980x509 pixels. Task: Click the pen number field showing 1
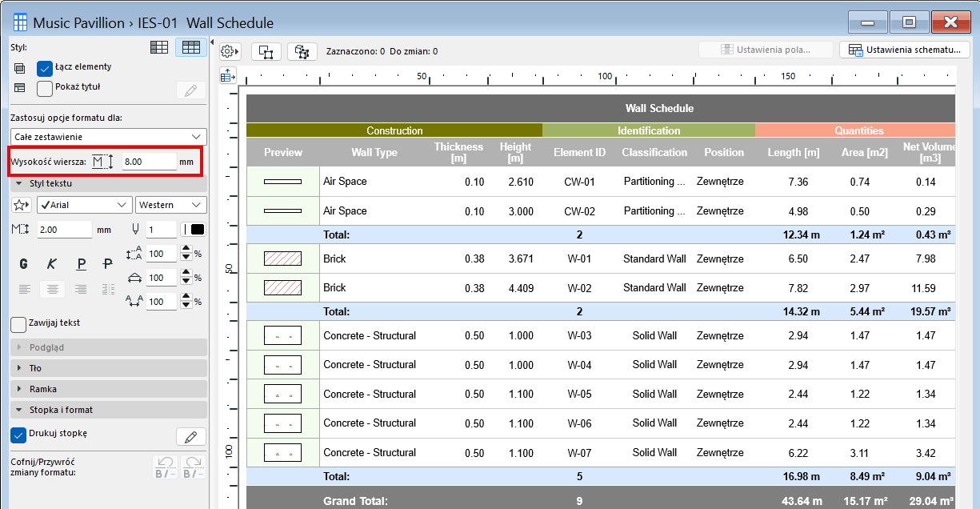coord(161,230)
